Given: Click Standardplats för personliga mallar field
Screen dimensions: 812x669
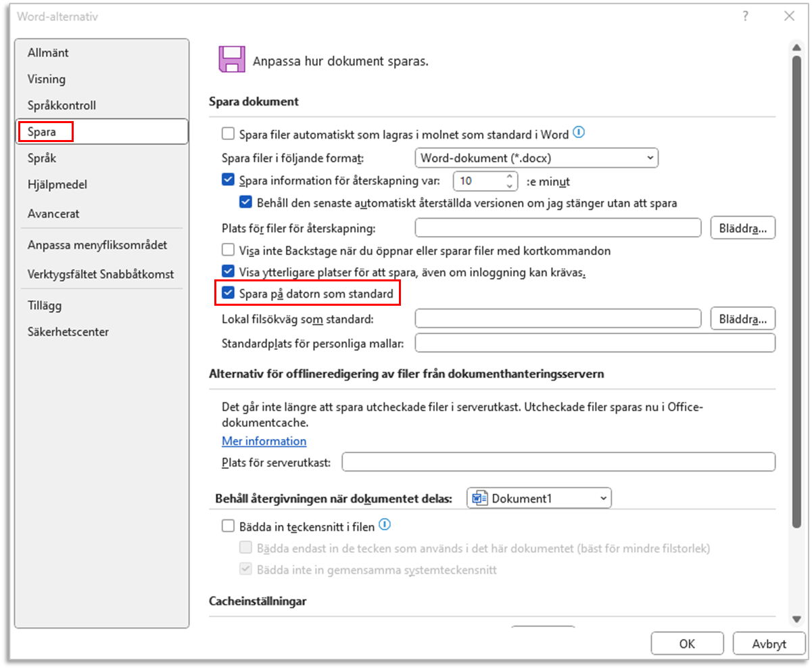Looking at the screenshot, I should [x=595, y=343].
